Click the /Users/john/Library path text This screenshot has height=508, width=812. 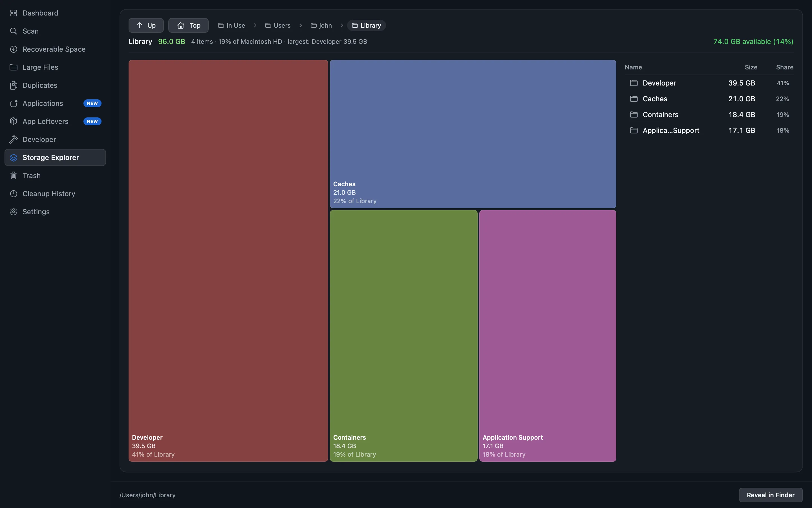point(148,495)
